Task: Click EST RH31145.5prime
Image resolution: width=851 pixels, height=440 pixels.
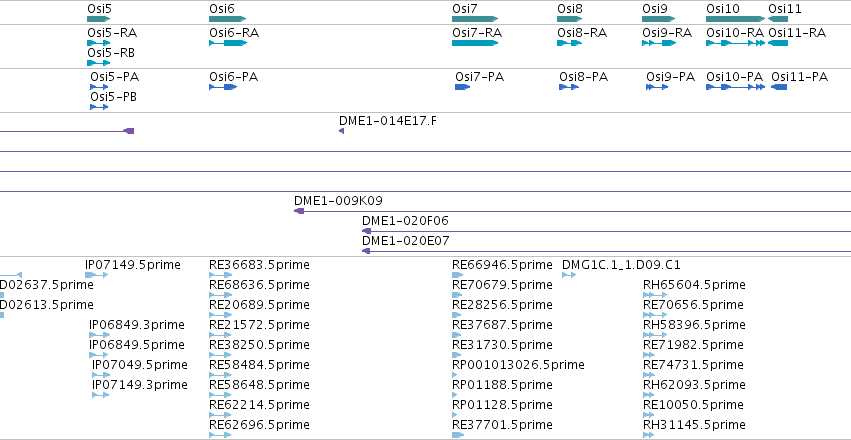Action: tap(649, 435)
